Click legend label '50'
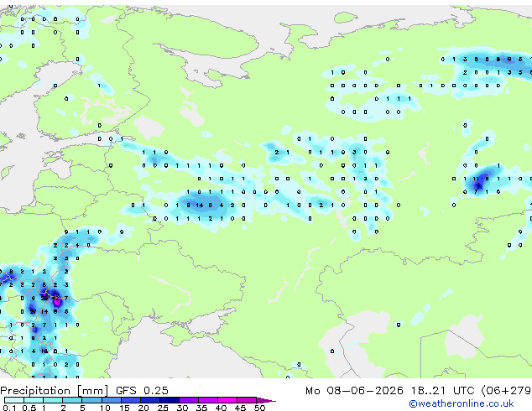The height and width of the screenshot is (411, 532). pyautogui.click(x=260, y=408)
